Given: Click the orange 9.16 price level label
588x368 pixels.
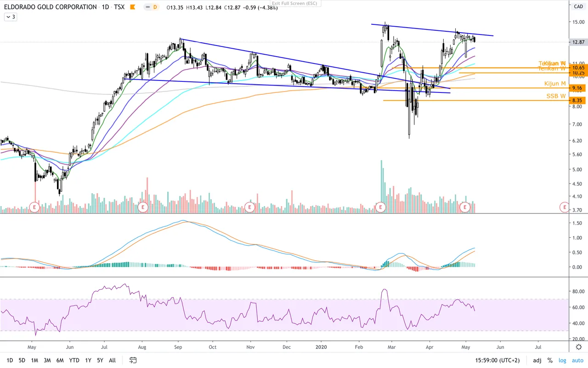Looking at the screenshot, I should [x=578, y=88].
